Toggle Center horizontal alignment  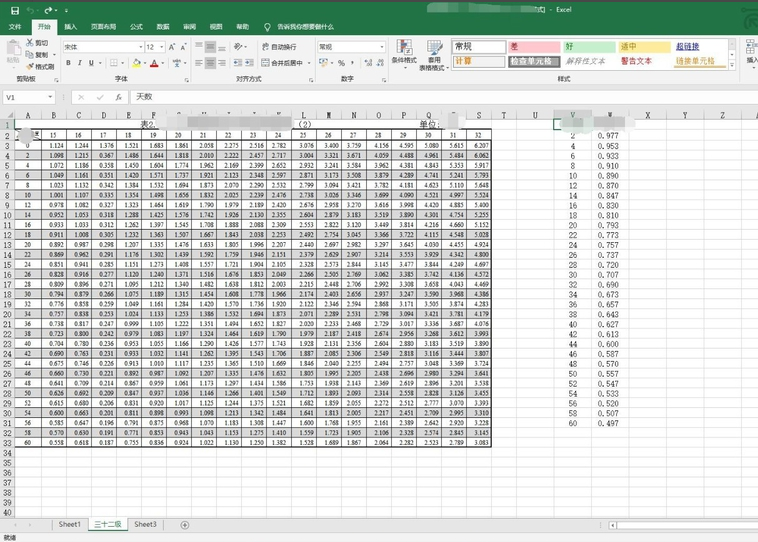point(210,63)
